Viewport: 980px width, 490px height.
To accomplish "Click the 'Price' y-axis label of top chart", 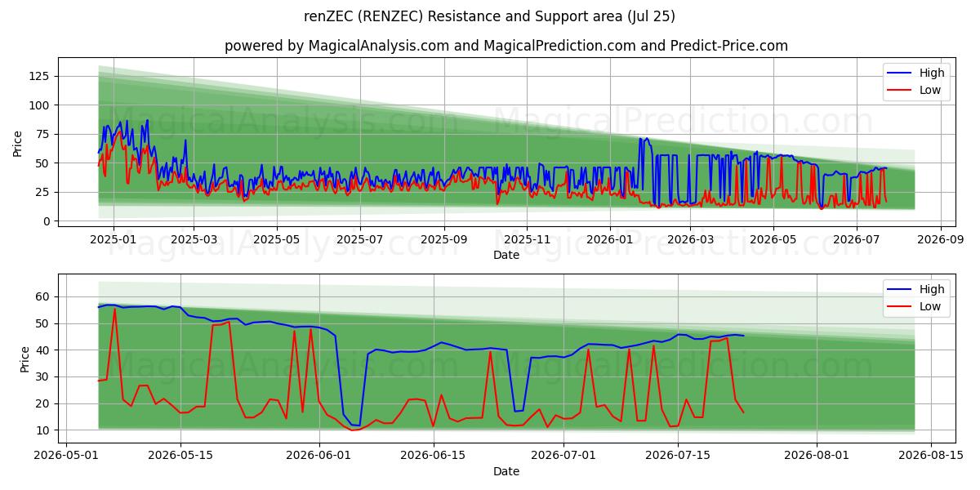I will (x=18, y=144).
